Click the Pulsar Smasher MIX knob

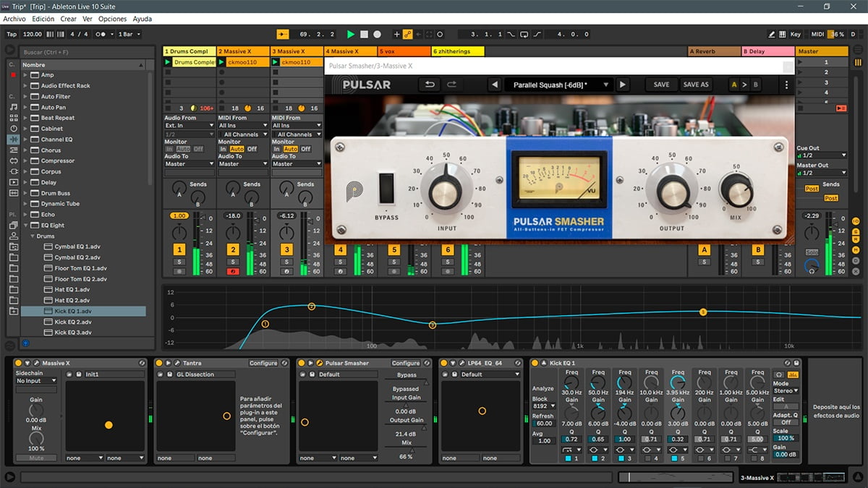point(737,193)
